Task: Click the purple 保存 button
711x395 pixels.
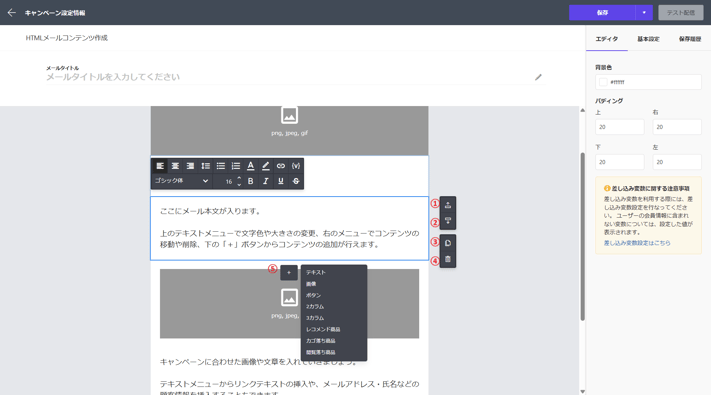Action: pyautogui.click(x=602, y=13)
